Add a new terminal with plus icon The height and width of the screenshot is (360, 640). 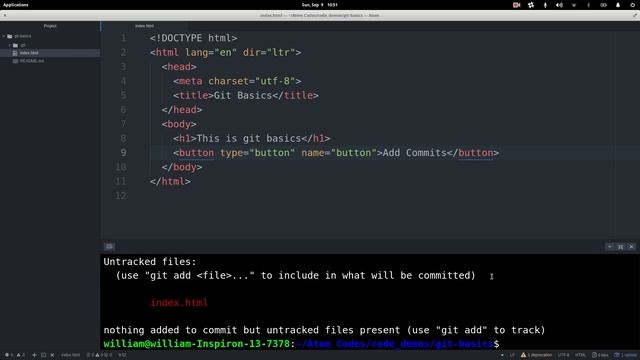(x=34, y=355)
